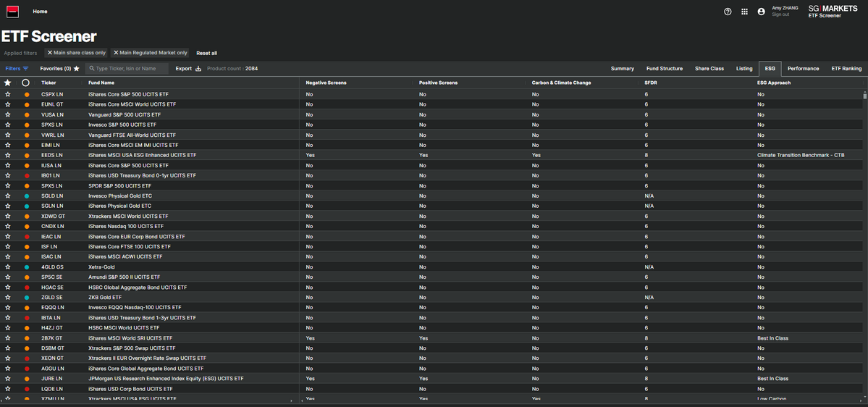Viewport: 868px width, 407px height.
Task: Sort by ESG Approach column header
Action: (774, 83)
